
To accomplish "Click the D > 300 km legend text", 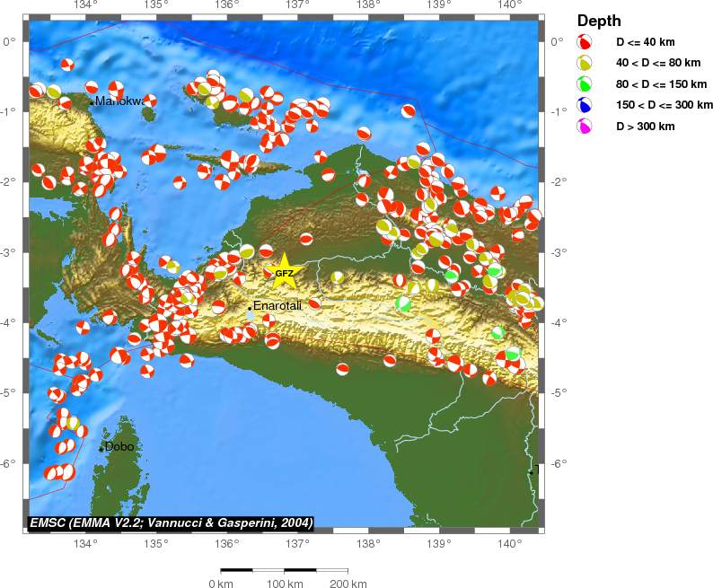I will pos(645,127).
